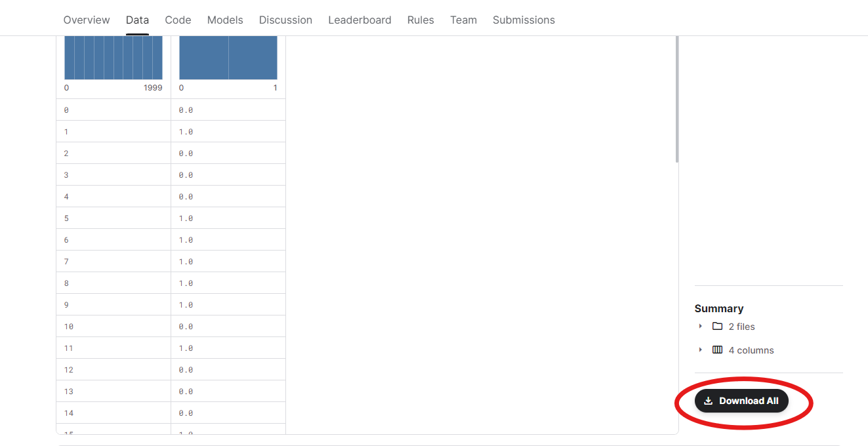Open the Models tab
868x446 pixels.
tap(225, 20)
